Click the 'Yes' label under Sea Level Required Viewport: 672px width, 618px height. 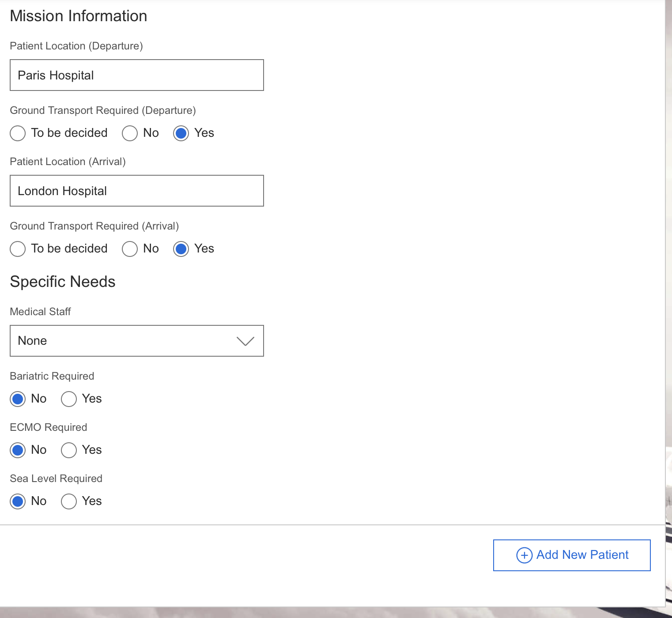(92, 501)
